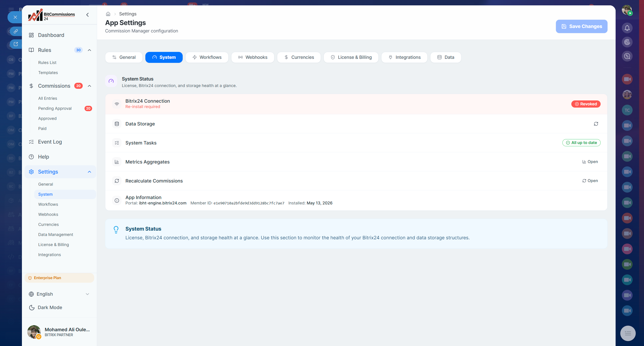Viewport: 644px width, 346px height.
Task: Open the target icon below the bell
Action: (x=627, y=42)
